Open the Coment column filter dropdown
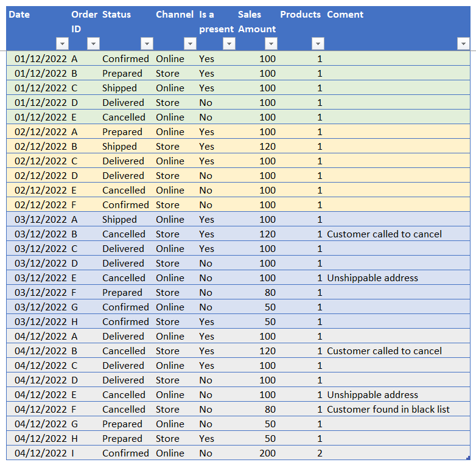Image resolution: width=476 pixels, height=465 pixels. pos(463,43)
